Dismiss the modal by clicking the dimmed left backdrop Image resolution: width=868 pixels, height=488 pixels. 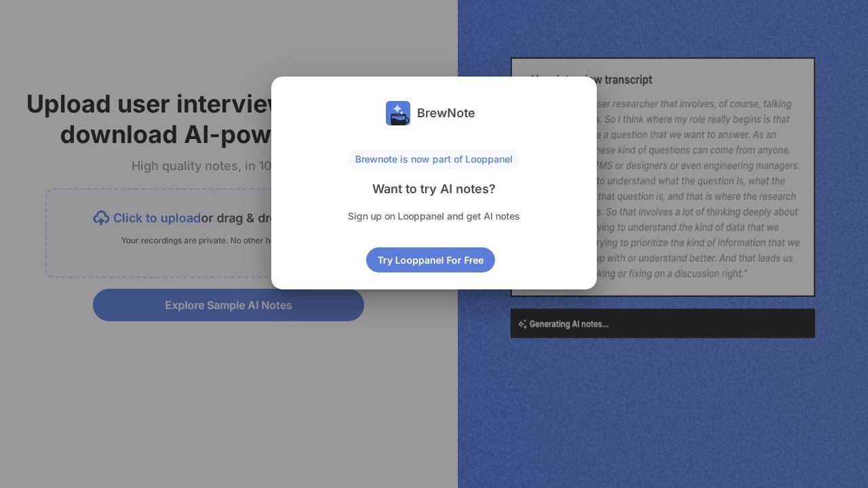tap(136, 407)
